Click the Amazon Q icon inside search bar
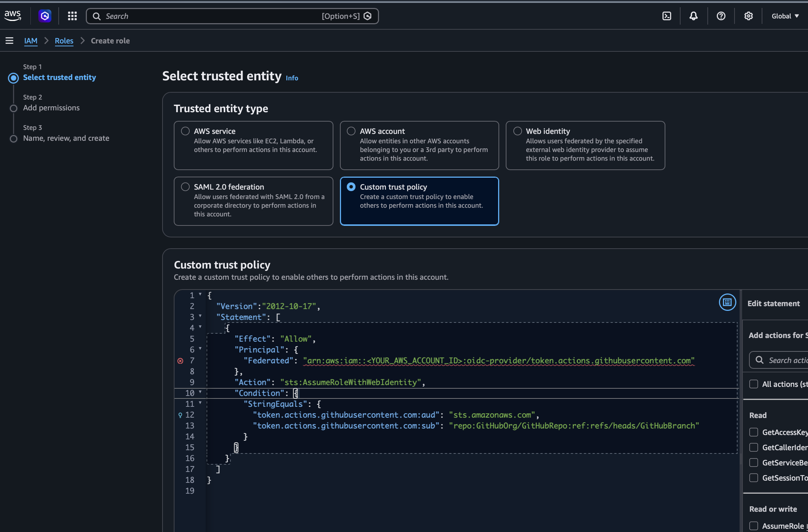Image resolution: width=808 pixels, height=532 pixels. click(x=367, y=16)
